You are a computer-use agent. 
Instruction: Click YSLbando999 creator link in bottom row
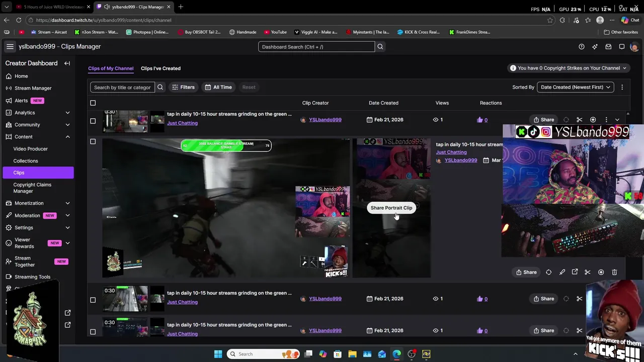coord(325,330)
